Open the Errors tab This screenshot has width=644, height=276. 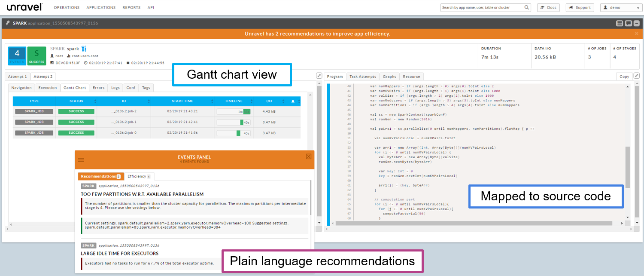pos(98,88)
